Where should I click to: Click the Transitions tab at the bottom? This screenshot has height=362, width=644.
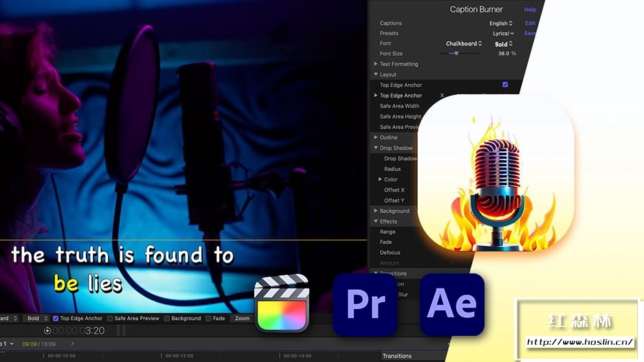tap(397, 356)
